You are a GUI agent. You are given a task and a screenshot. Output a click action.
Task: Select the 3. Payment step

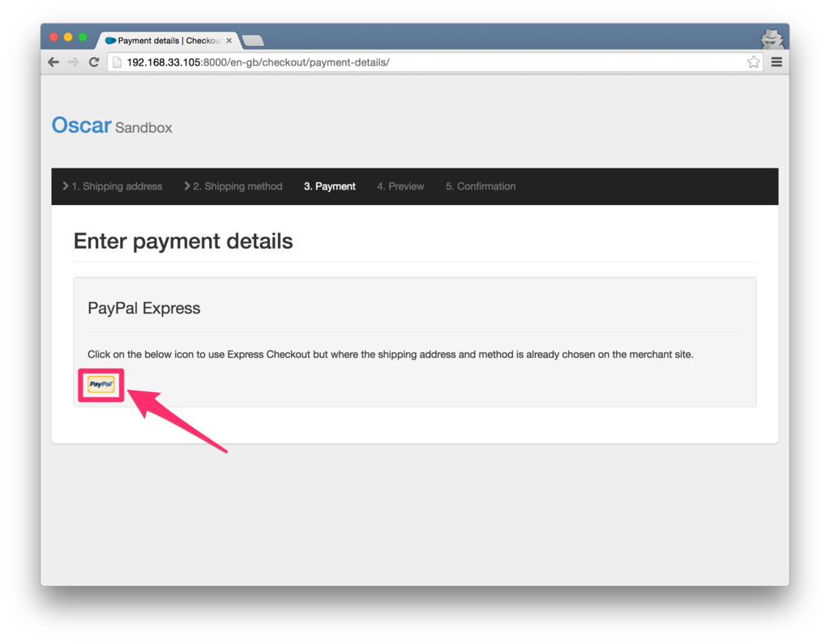pos(329,186)
